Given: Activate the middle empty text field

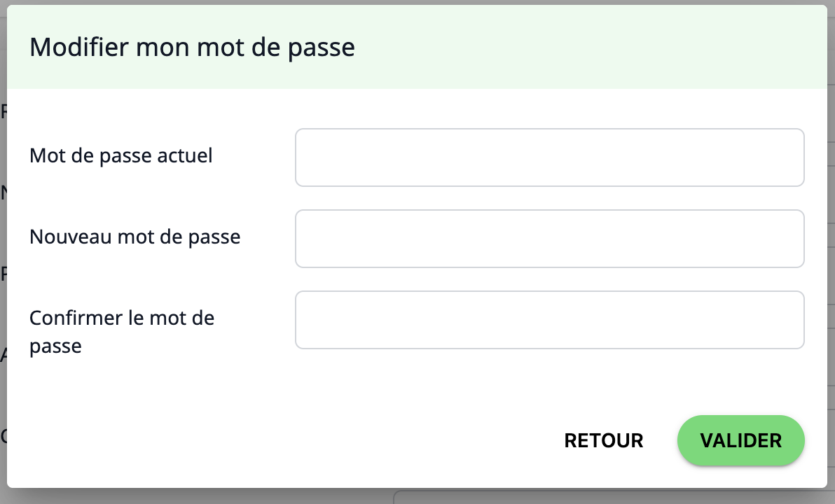Looking at the screenshot, I should (x=549, y=239).
